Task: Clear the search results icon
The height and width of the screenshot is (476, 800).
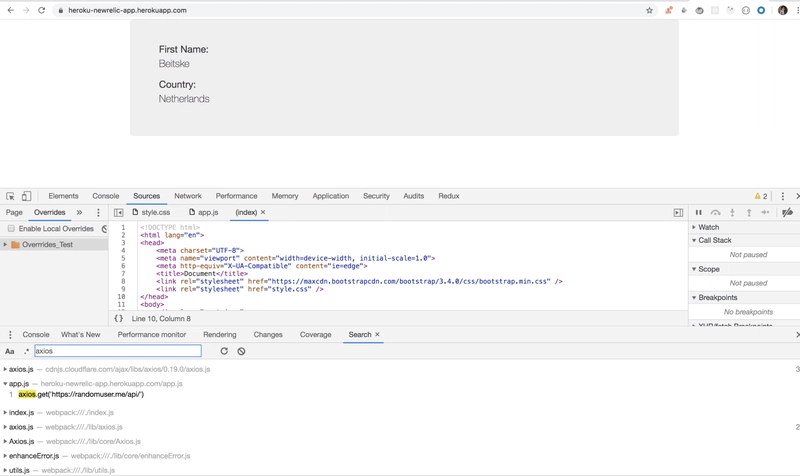Action: (241, 351)
